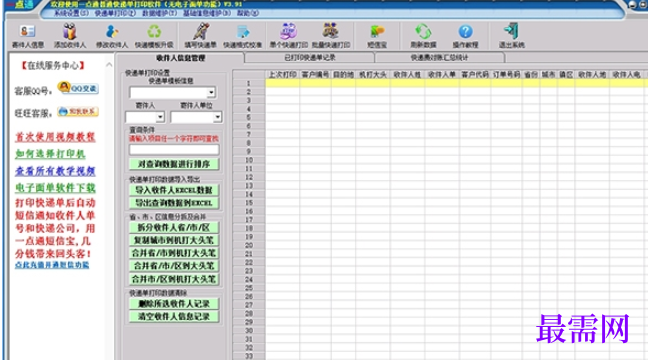Open 寄件人信息 sender info toolbar icon
648x360 pixels.
click(28, 36)
